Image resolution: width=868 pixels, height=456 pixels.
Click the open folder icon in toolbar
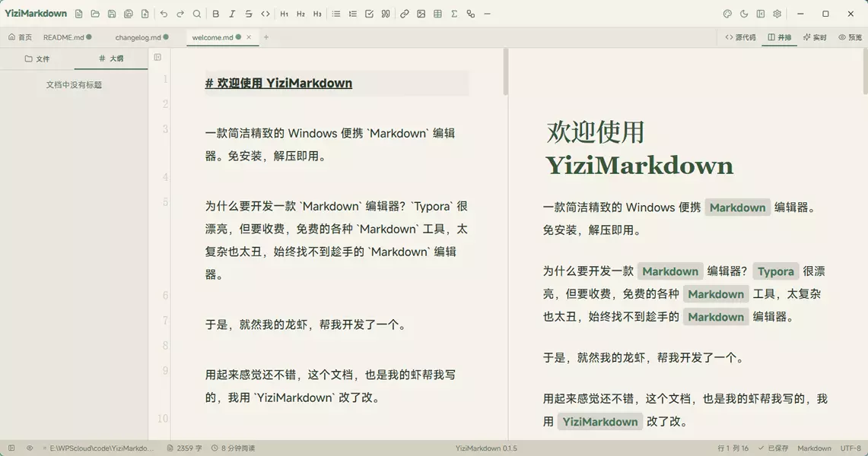tap(95, 14)
